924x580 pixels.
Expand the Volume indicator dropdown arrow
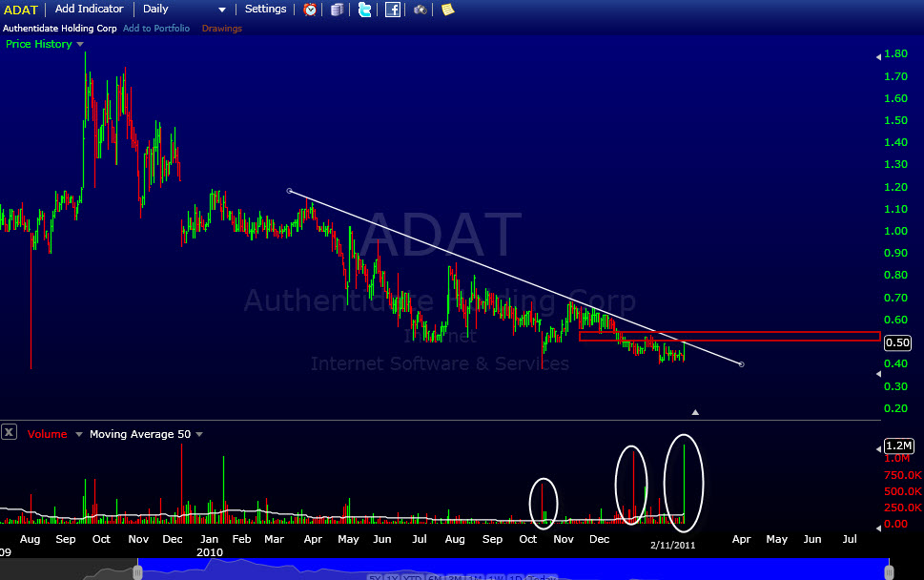(79, 434)
